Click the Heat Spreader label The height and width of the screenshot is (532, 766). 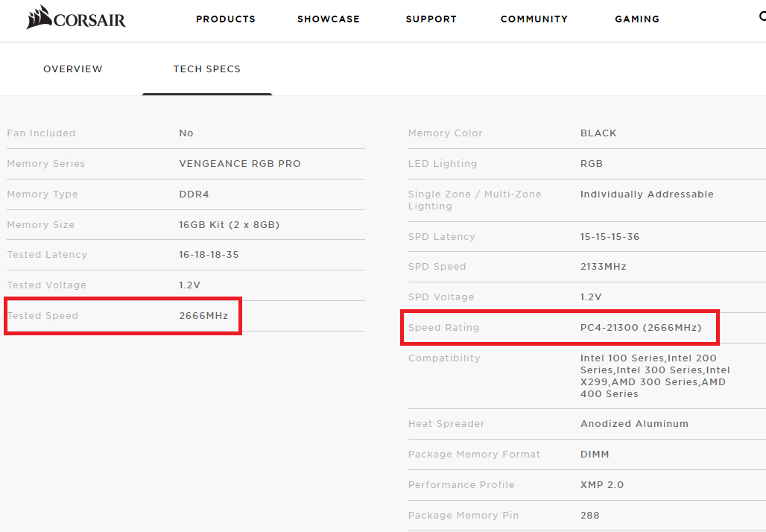[446, 423]
